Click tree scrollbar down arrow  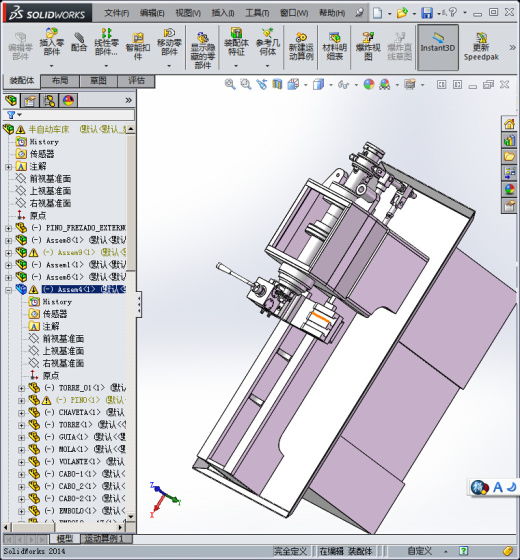coord(131,517)
